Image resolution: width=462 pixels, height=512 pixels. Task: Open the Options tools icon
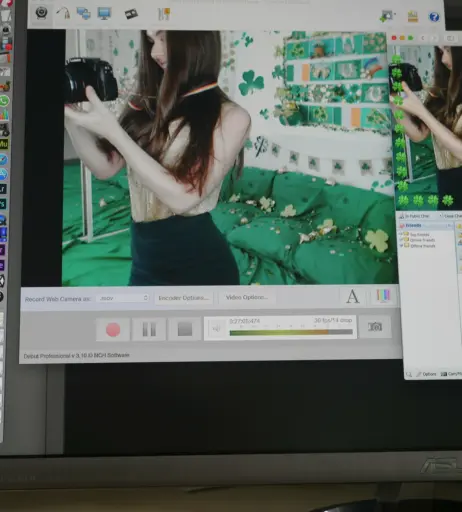(164, 14)
